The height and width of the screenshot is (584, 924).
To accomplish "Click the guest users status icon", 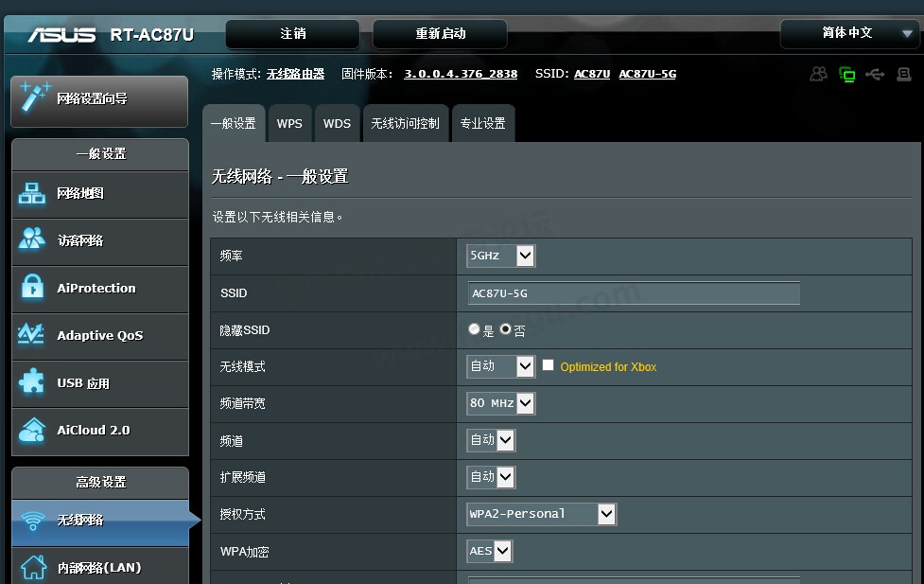I will coord(818,74).
